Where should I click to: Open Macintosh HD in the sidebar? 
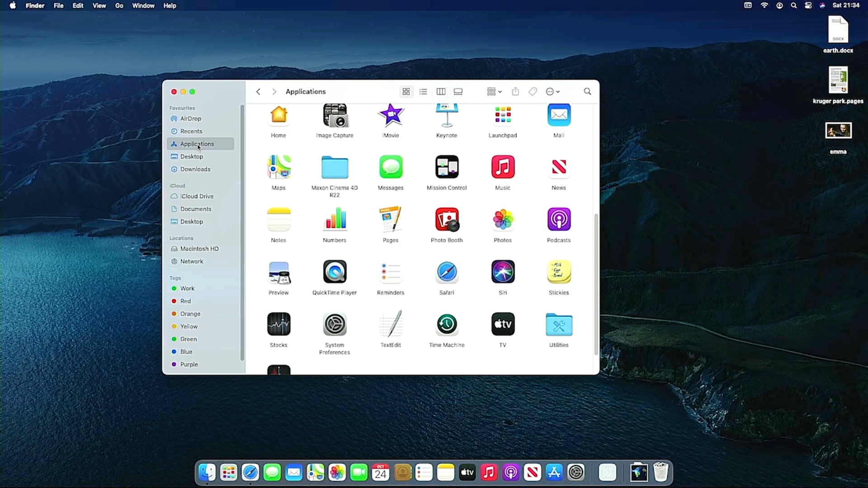pyautogui.click(x=201, y=249)
